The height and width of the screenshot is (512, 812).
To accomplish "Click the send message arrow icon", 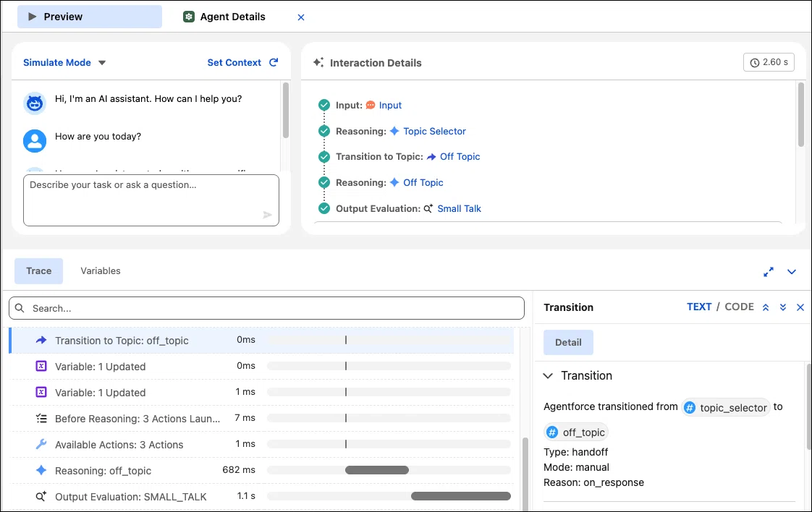I will pos(267,215).
